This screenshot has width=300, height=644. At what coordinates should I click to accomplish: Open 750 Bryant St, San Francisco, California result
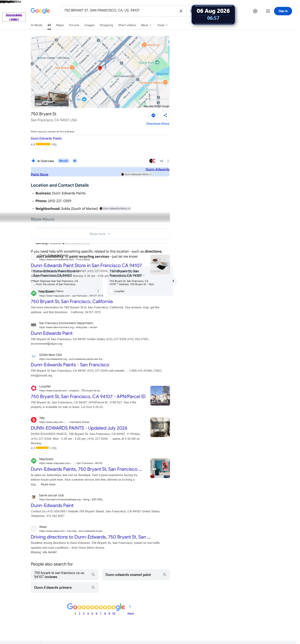72,301
